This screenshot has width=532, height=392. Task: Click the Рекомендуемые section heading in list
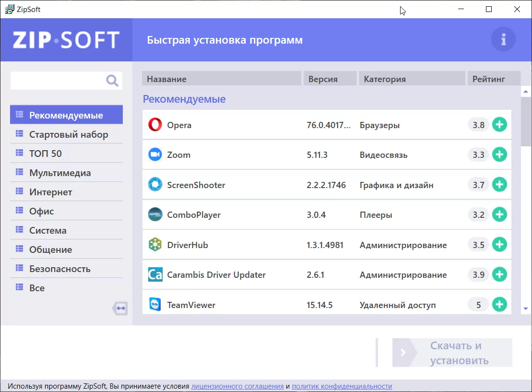point(184,99)
